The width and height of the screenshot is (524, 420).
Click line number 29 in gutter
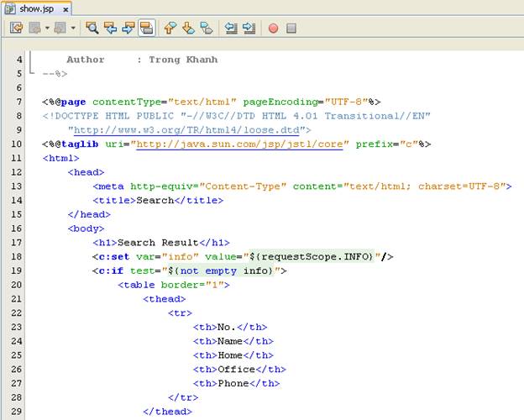click(17, 412)
